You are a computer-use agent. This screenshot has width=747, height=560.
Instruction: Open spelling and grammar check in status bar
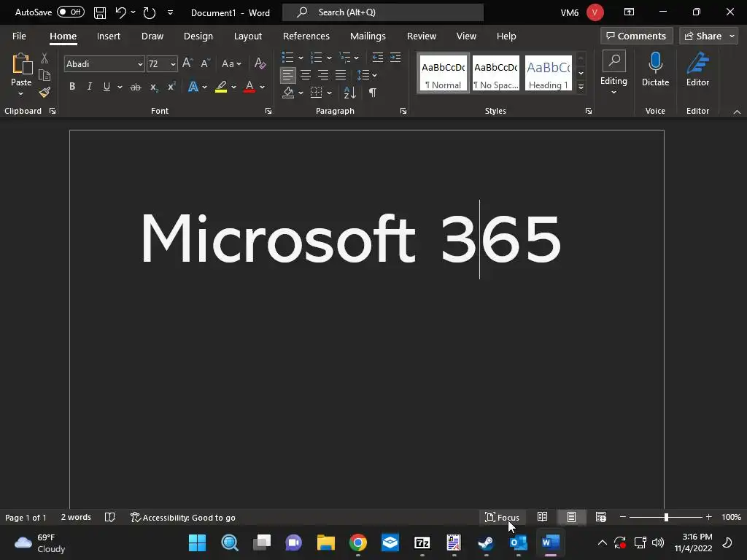[110, 517]
